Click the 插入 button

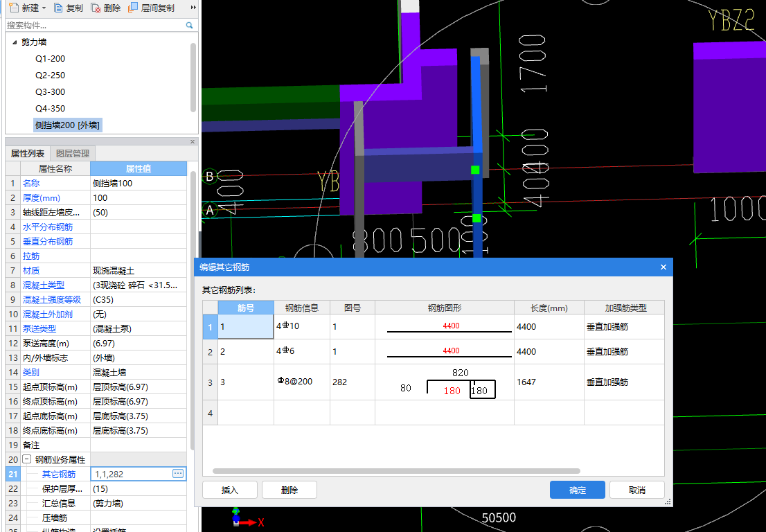(230, 490)
